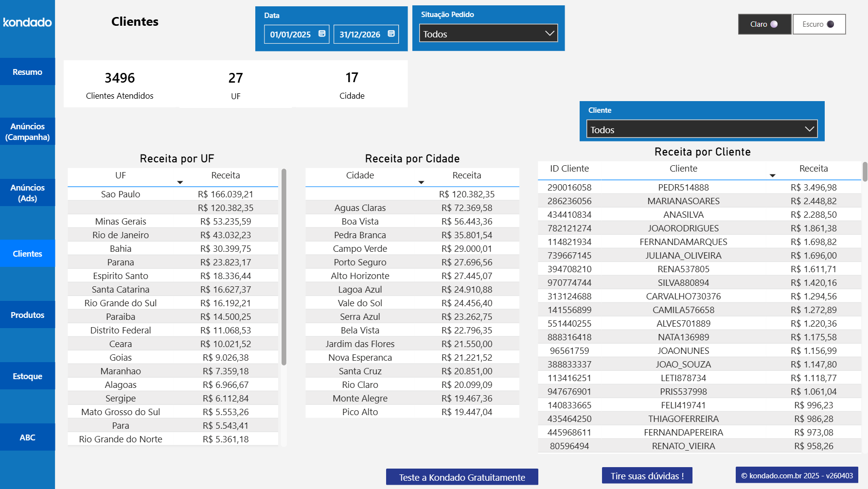Open the Cliente filter dropdown

tap(701, 129)
